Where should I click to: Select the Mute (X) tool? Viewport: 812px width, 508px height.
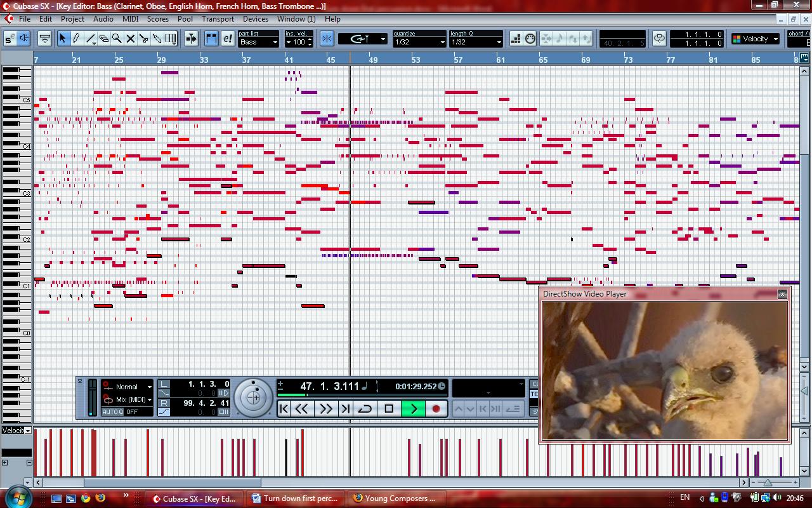pos(131,39)
